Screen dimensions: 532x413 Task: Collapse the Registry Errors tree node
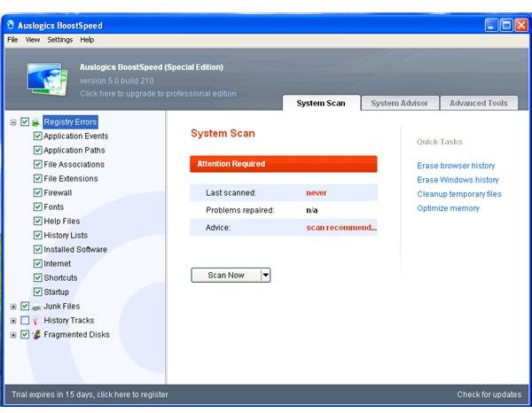13,122
